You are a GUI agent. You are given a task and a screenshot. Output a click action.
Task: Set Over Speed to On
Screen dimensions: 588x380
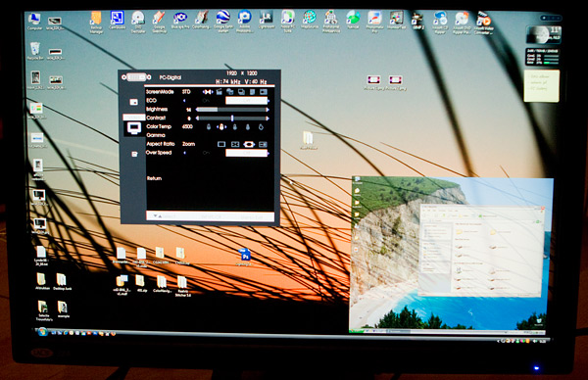click(x=206, y=153)
